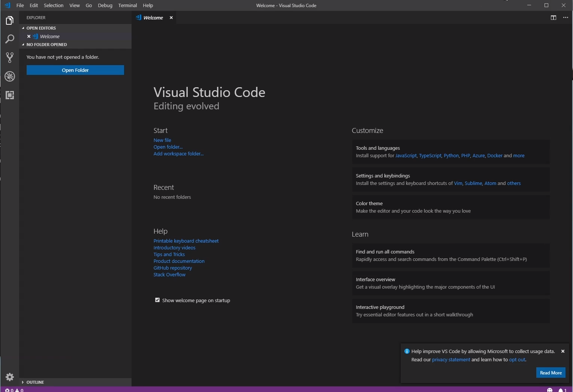Install Atom keybindings link

click(x=490, y=183)
